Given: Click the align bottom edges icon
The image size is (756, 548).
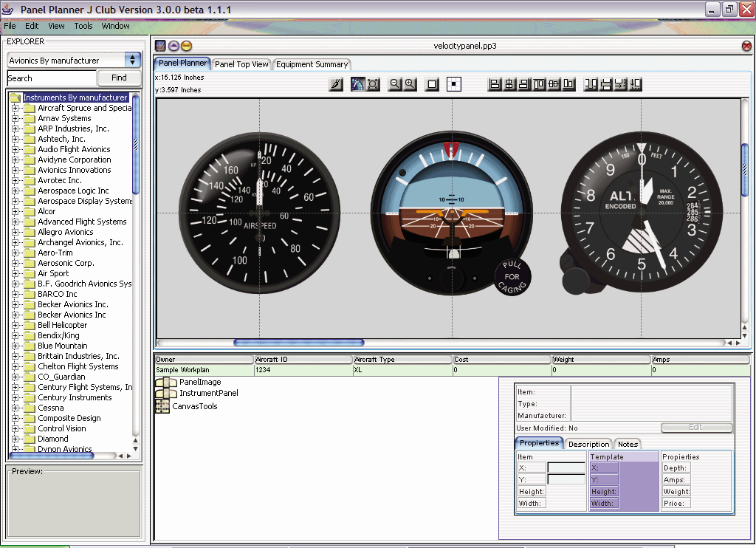Looking at the screenshot, I should pos(568,84).
